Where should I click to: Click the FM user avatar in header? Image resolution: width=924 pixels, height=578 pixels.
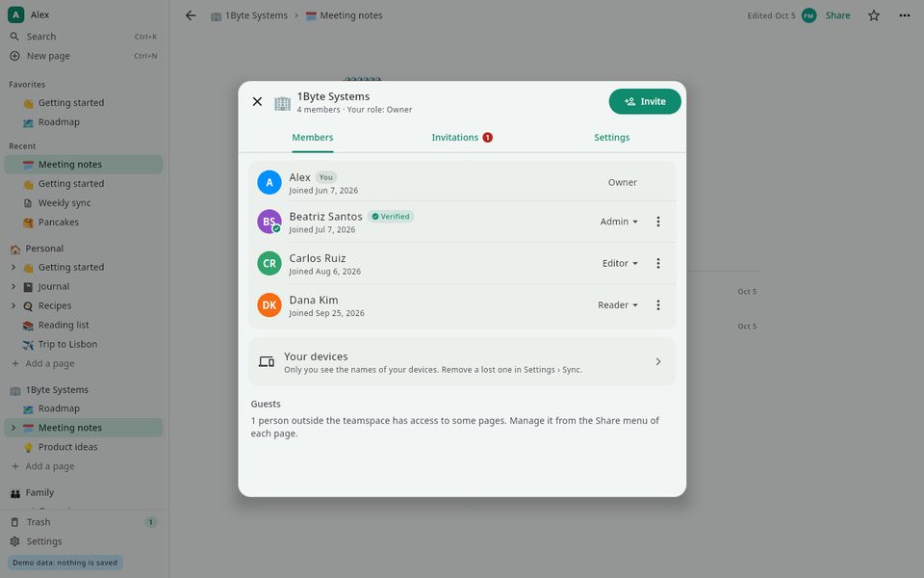click(x=809, y=16)
